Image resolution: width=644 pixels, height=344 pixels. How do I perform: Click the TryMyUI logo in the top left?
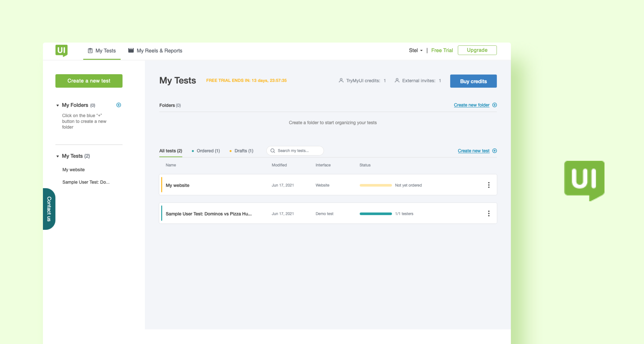click(61, 51)
